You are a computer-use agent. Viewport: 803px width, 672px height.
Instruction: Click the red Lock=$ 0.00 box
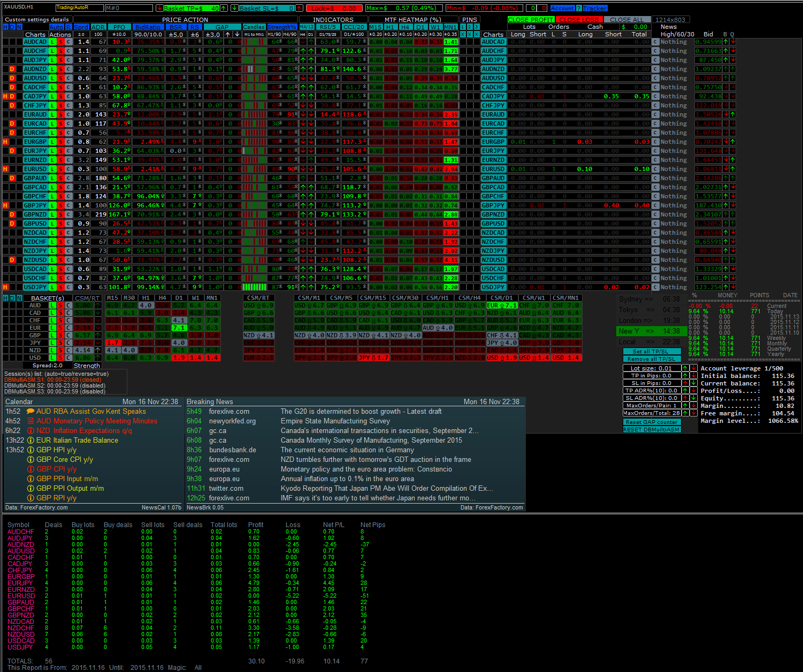pos(334,8)
